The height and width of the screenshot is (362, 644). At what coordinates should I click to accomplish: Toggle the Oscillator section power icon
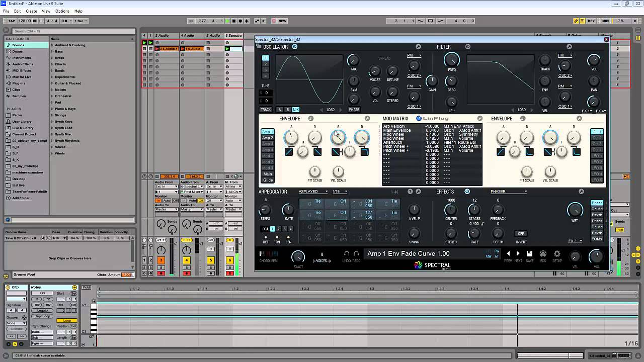click(295, 47)
